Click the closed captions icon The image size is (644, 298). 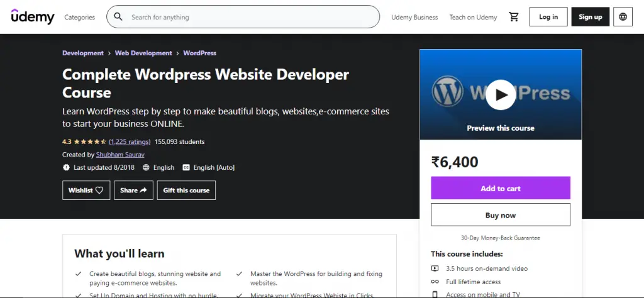pyautogui.click(x=186, y=168)
